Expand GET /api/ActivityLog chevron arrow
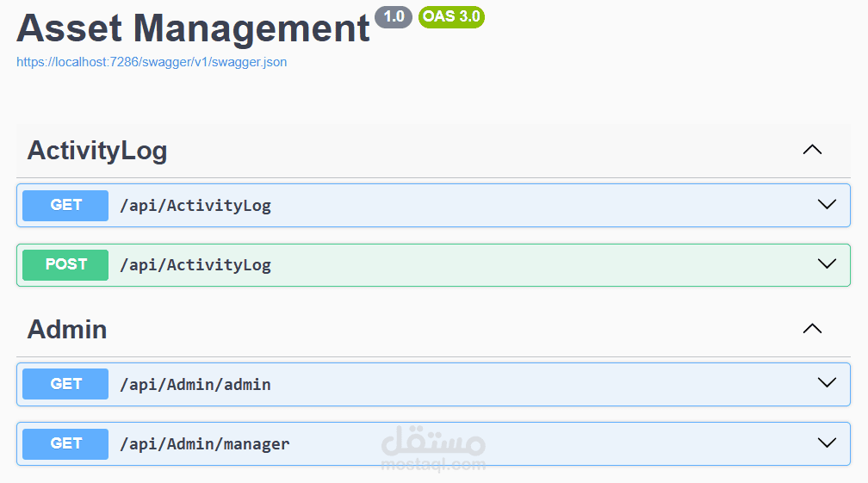 (827, 205)
